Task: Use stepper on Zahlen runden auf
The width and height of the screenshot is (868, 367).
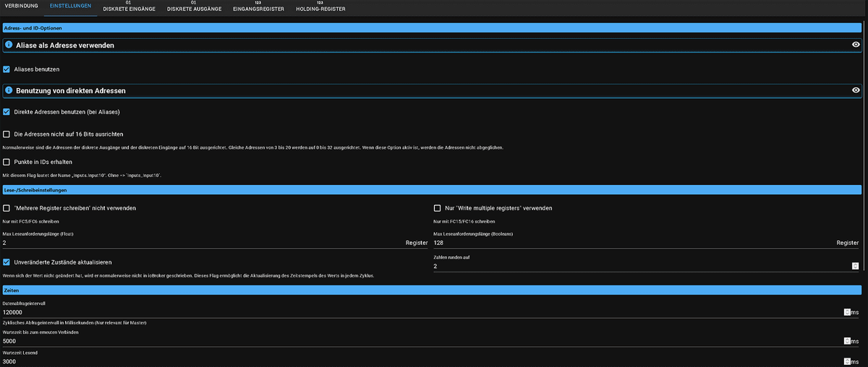Action: (x=855, y=267)
